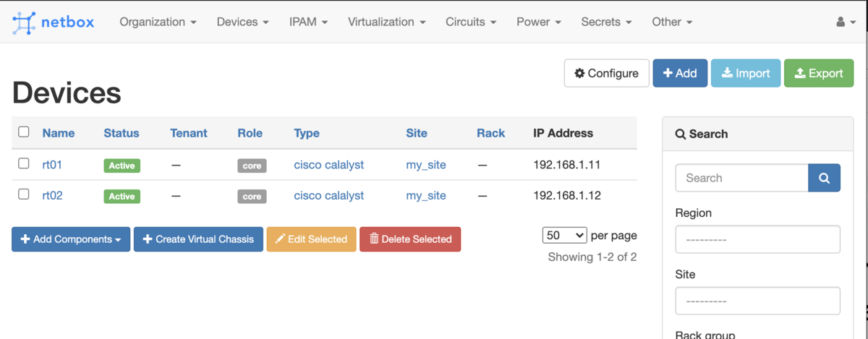Open the user account menu icon

click(x=840, y=22)
